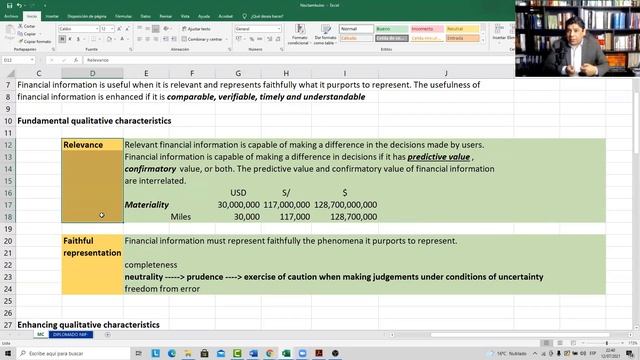Click the ¿Qué desea hacer? search box
Viewport: 640px width, 360px height.
tap(263, 16)
